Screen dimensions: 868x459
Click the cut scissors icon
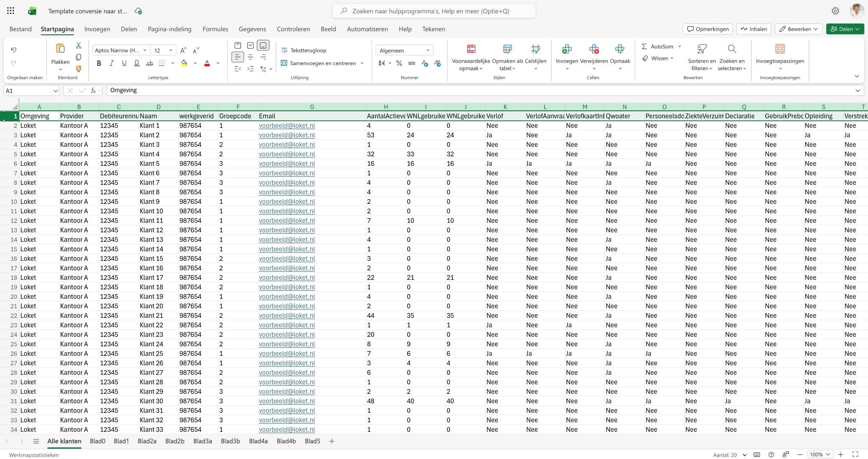(79, 45)
